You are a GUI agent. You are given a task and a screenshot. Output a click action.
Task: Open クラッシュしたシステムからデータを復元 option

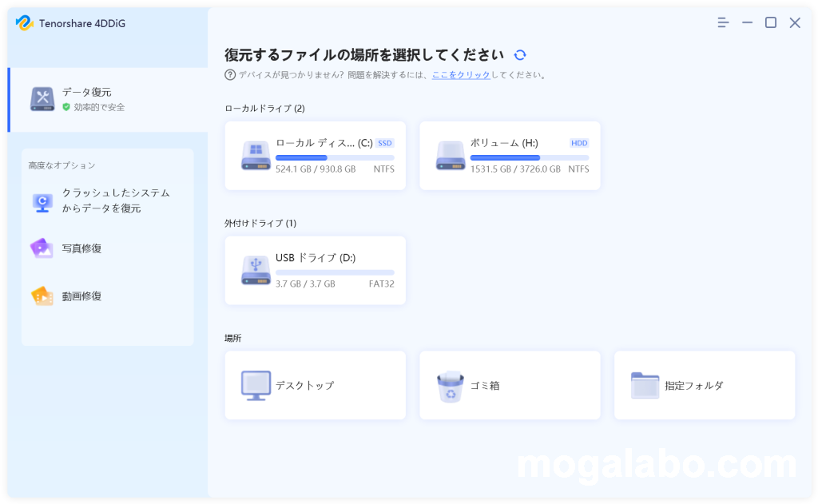(116, 200)
